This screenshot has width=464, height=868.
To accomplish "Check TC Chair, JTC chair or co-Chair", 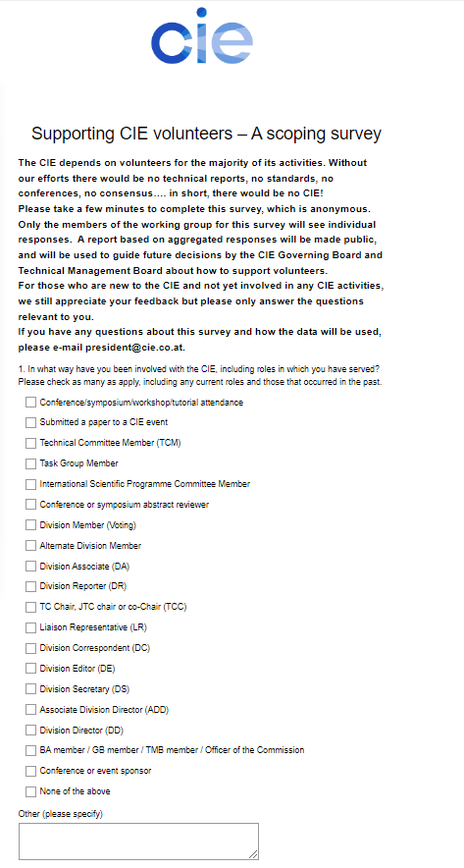I will point(30,607).
